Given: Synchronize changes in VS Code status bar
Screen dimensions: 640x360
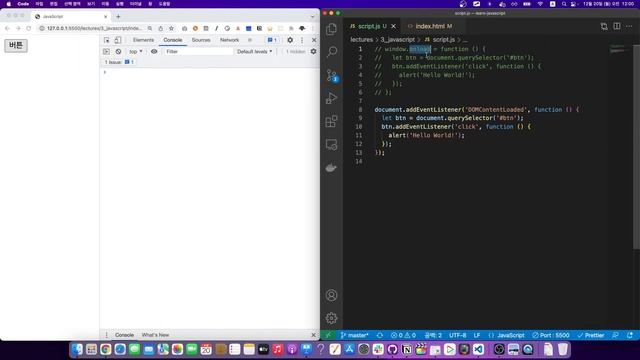Looking at the screenshot, I should tap(380, 335).
